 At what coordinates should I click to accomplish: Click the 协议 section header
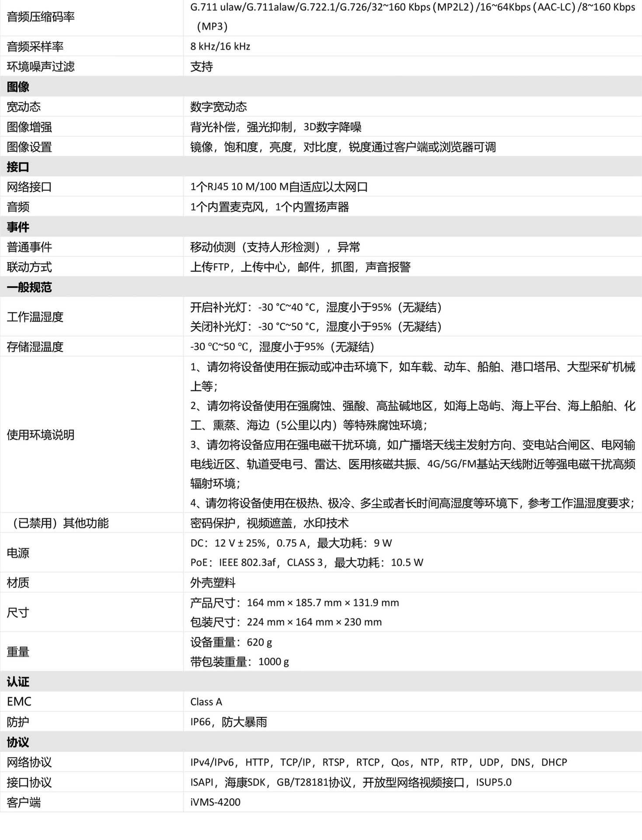click(x=18, y=742)
